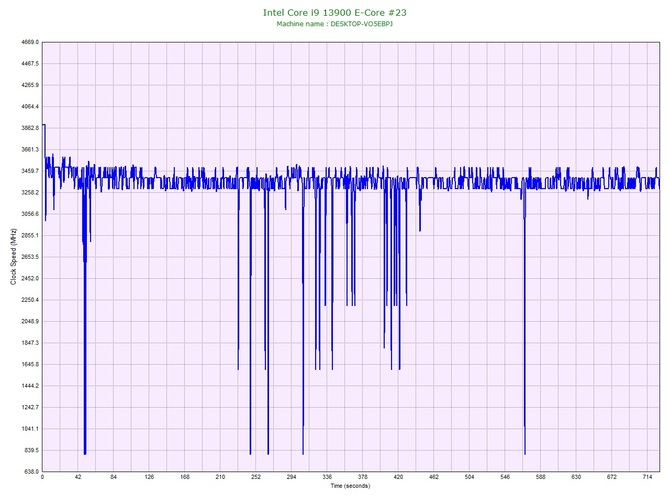670x503 pixels.
Task: Click the chart title 'Intel Core i9 13900 E-Core #23'
Action: pyautogui.click(x=335, y=12)
